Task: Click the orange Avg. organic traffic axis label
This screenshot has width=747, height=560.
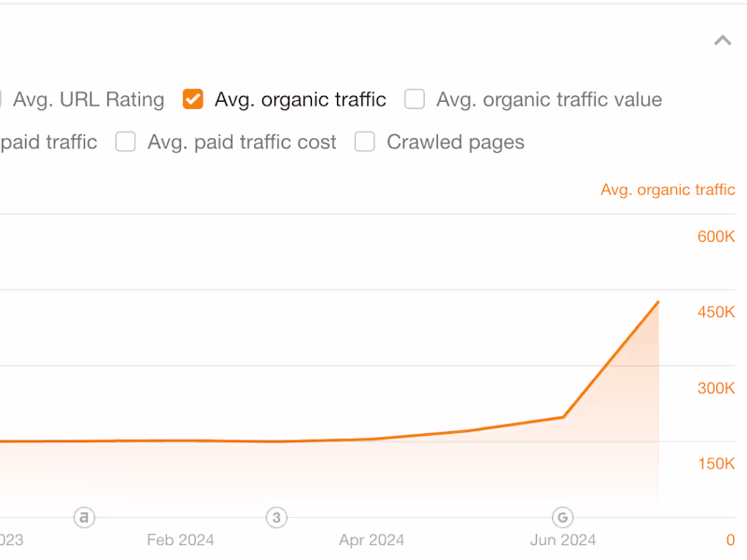Action: click(668, 189)
